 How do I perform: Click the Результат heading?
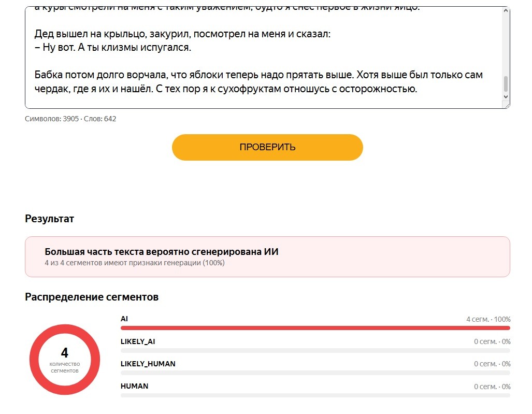click(50, 219)
